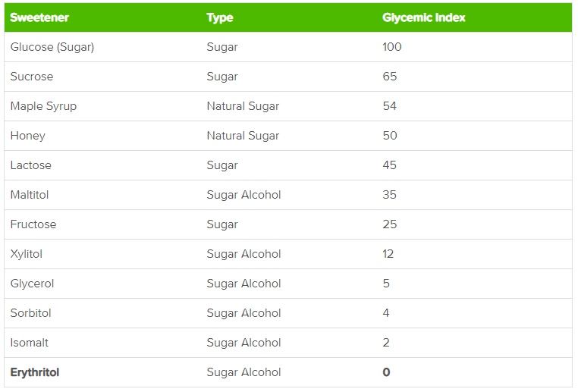Screen dimensions: 578x392
Task: Click glycemic index value 100
Action: click(392, 47)
